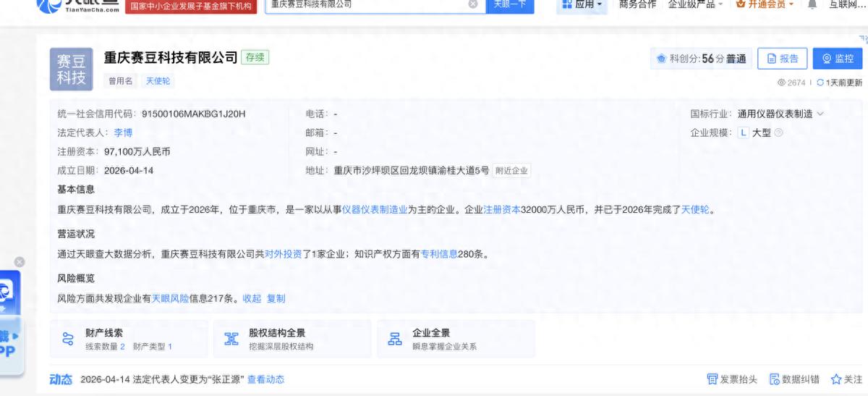
Task: Clear the search box with X icon
Action: click(473, 4)
